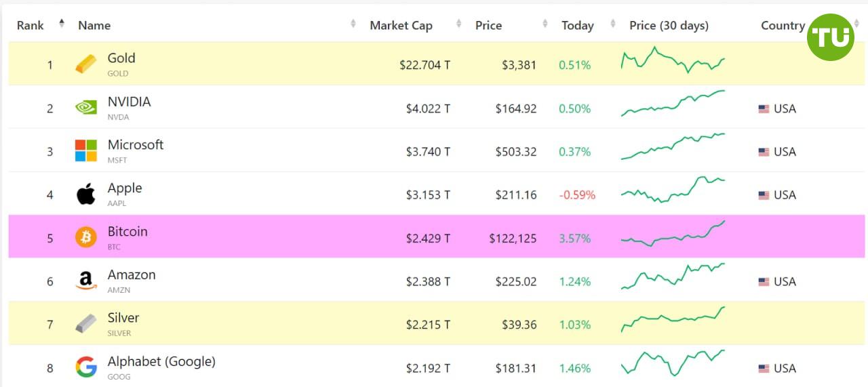This screenshot has height=387, width=868.
Task: Click the USA flag in Alphabet row
Action: pyautogui.click(x=764, y=369)
